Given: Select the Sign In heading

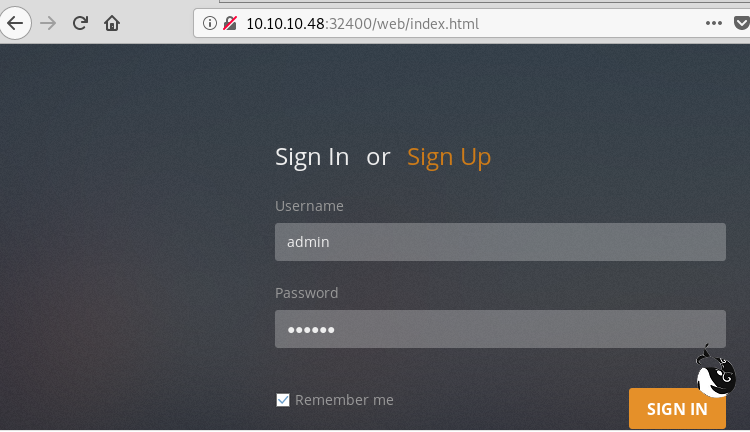Looking at the screenshot, I should point(312,157).
